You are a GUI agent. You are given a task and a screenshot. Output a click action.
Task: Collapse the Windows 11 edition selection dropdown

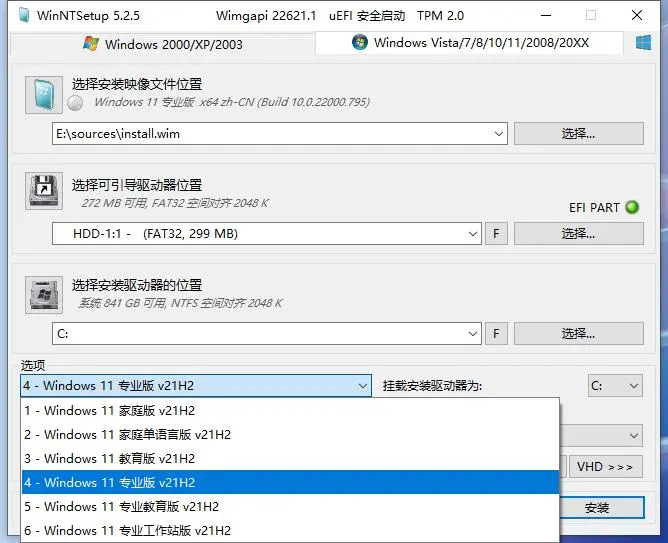point(363,386)
